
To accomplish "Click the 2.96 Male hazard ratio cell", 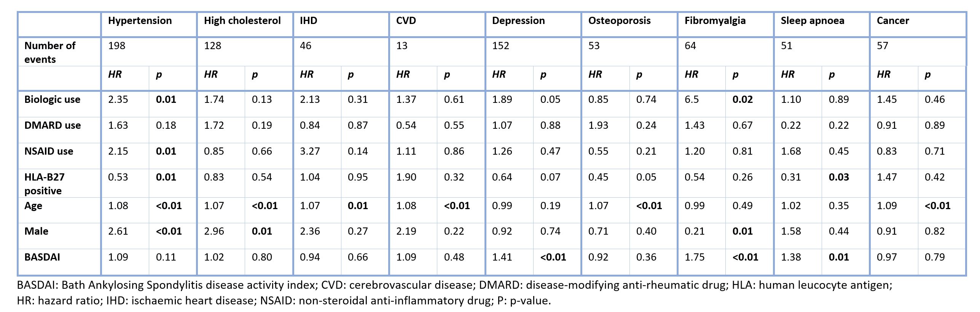I will click(x=214, y=231).
